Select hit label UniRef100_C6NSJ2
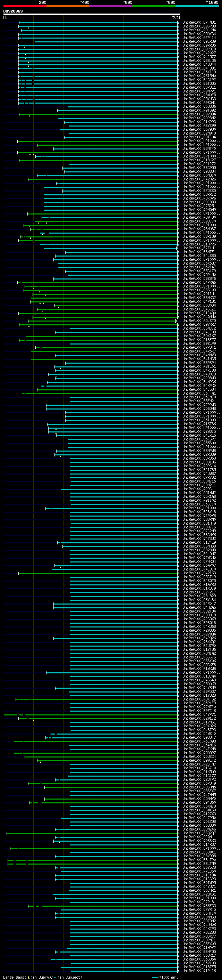222x980 pixels. point(199,328)
